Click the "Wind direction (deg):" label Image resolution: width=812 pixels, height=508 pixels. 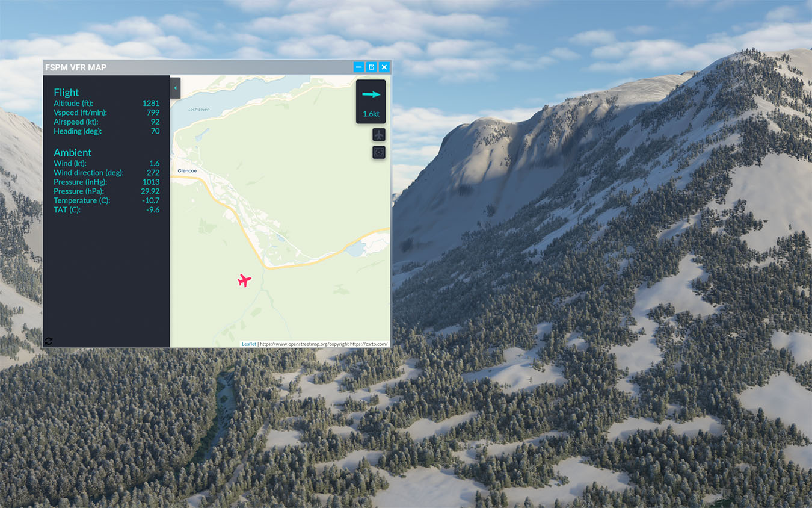click(88, 173)
